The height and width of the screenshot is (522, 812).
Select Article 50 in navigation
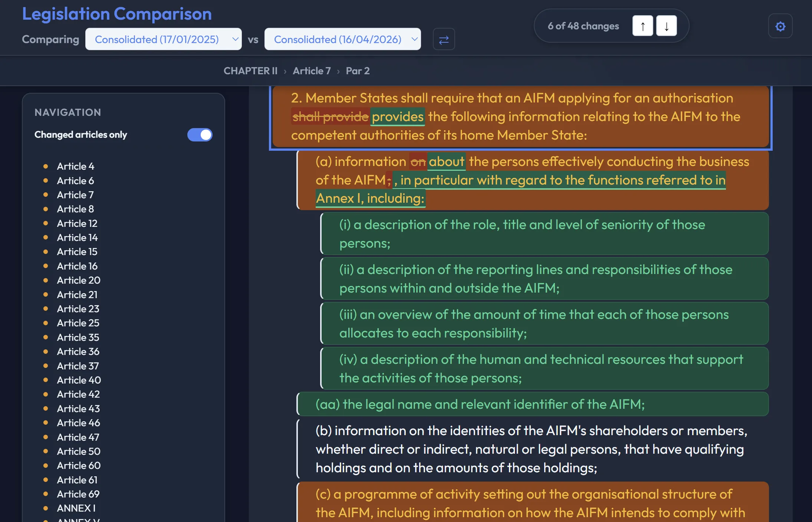point(78,451)
